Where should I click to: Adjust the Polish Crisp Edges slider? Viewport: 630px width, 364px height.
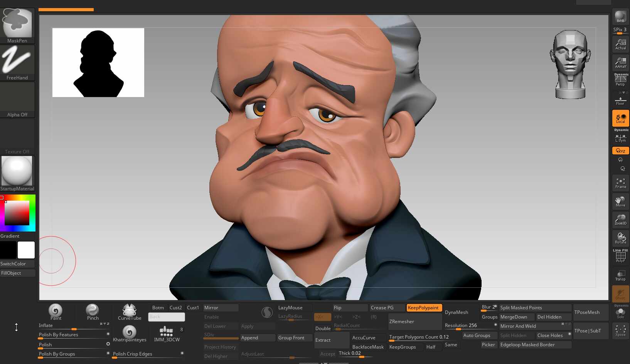(x=148, y=354)
